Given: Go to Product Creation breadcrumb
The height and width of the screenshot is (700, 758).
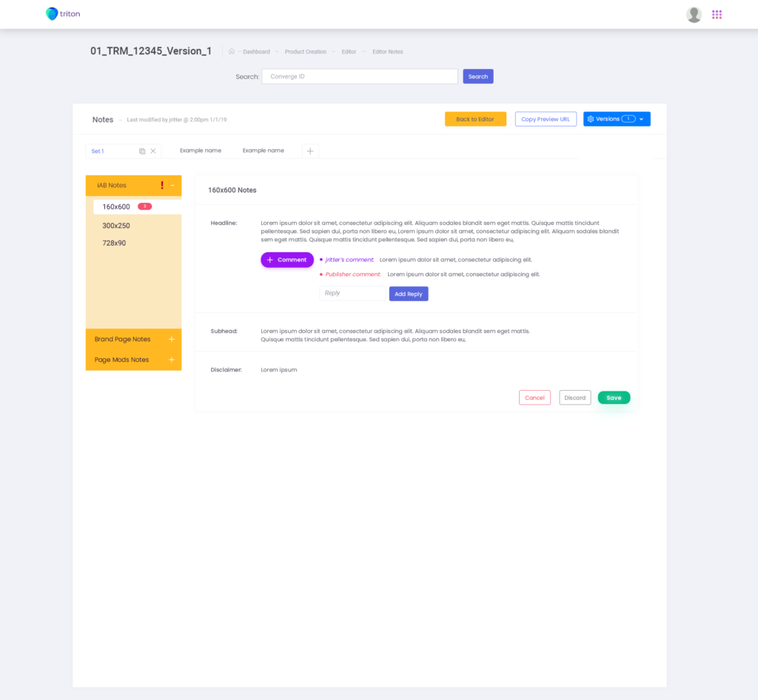Looking at the screenshot, I should pos(305,52).
